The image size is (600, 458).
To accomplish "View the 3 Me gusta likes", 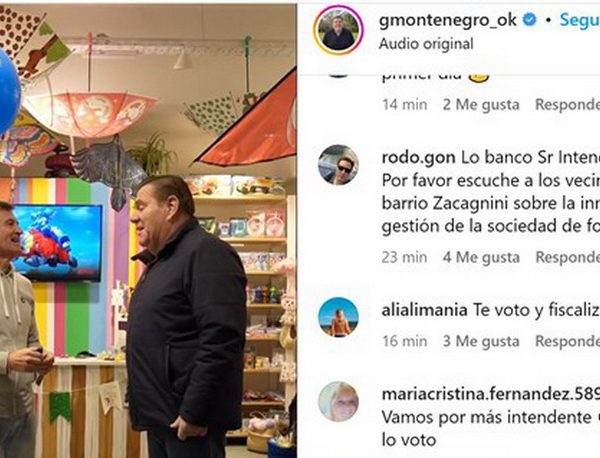I will click(481, 341).
